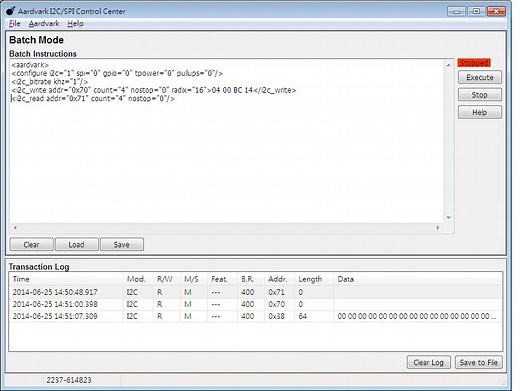Image resolution: width=520 pixels, height=391 pixels.
Task: Close the Aardvark Control Center window
Action: pos(496,11)
